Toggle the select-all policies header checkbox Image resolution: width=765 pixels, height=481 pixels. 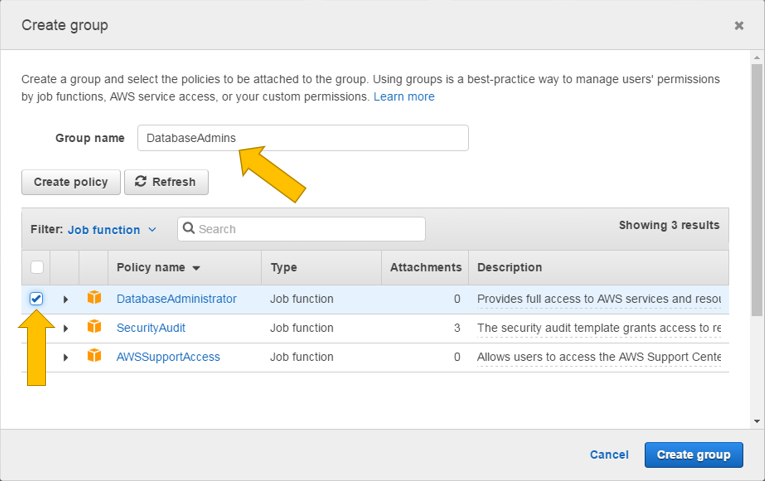tap(37, 267)
